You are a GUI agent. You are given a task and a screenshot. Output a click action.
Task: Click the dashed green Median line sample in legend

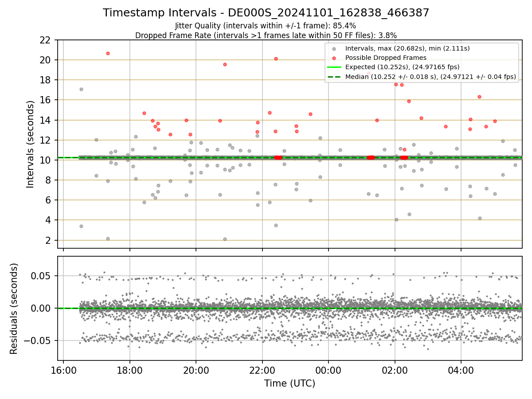point(334,77)
